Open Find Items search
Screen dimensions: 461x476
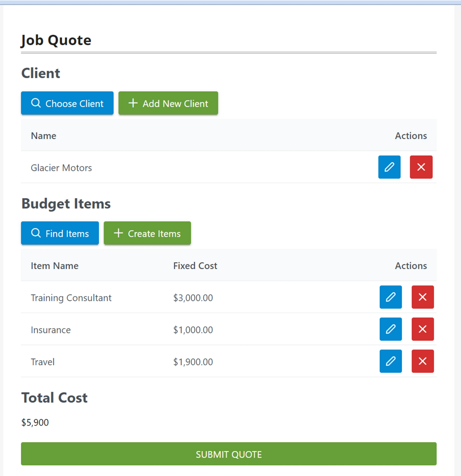(x=60, y=233)
